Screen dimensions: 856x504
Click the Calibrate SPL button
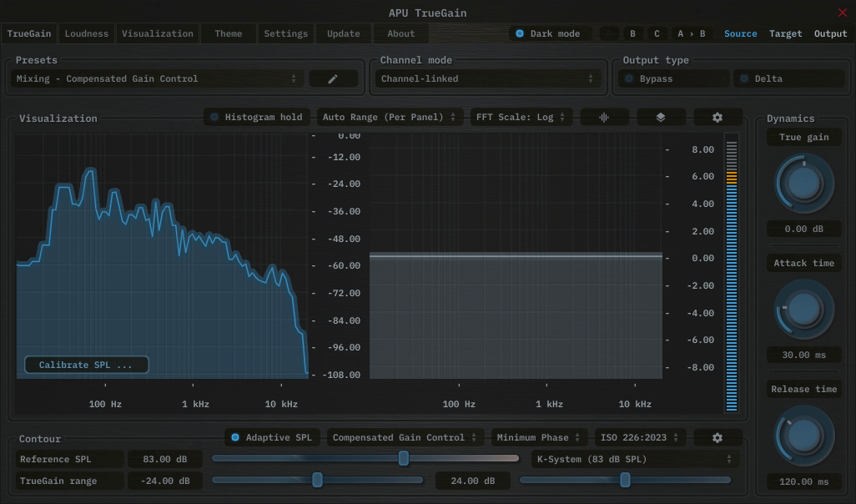point(86,365)
